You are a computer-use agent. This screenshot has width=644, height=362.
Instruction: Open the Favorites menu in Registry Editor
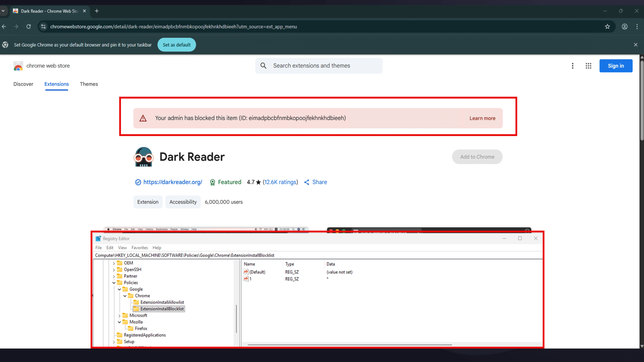[139, 248]
